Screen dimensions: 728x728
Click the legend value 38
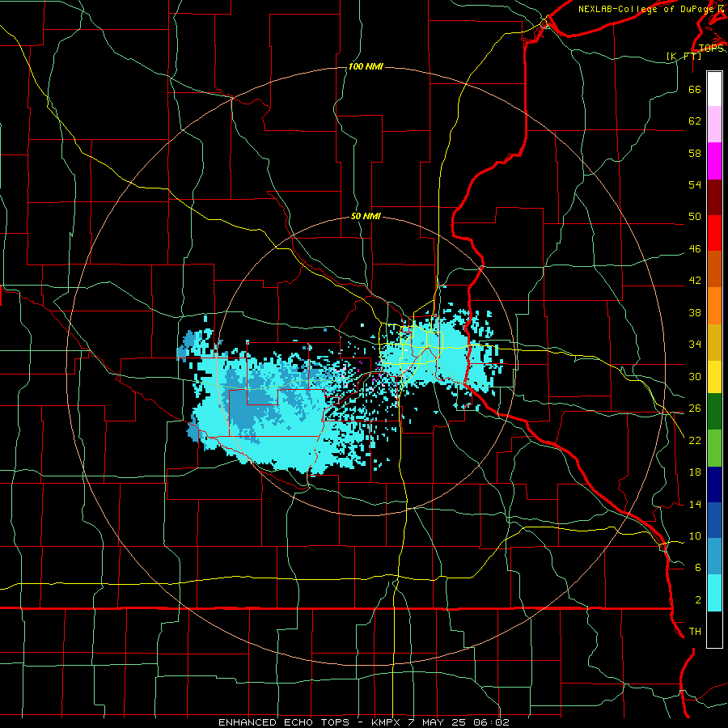695,312
